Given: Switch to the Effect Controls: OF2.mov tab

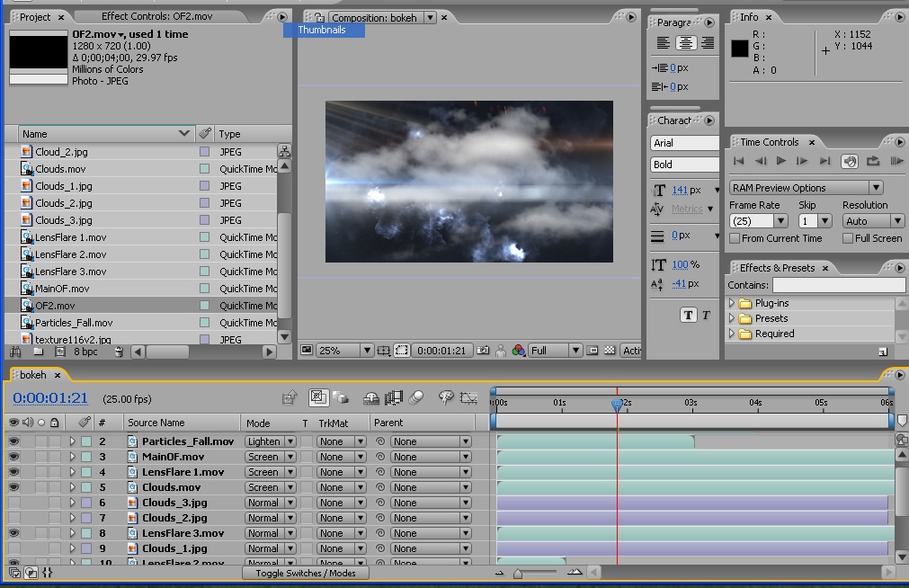Looking at the screenshot, I should point(156,16).
